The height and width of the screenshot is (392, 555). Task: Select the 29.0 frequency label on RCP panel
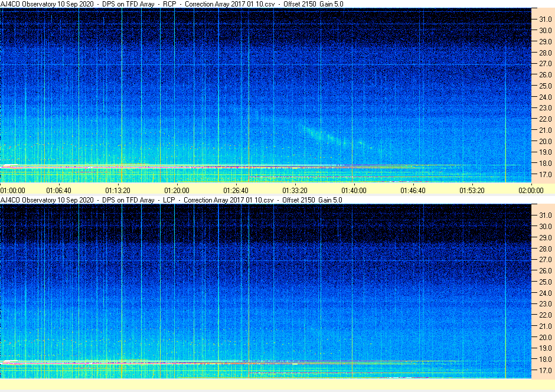pyautogui.click(x=546, y=42)
